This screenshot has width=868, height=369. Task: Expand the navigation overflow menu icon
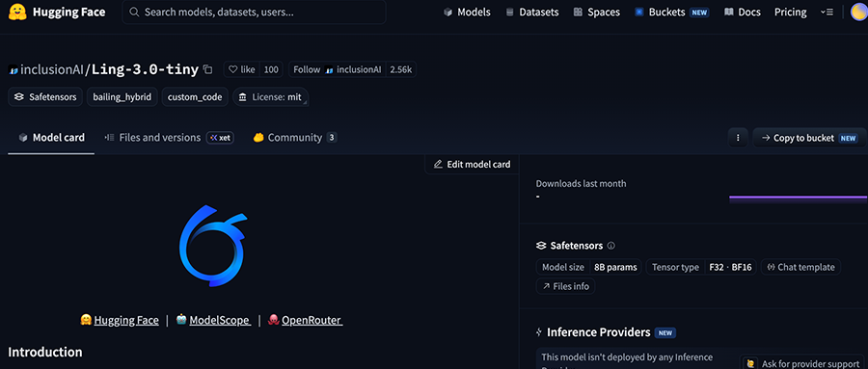(827, 12)
